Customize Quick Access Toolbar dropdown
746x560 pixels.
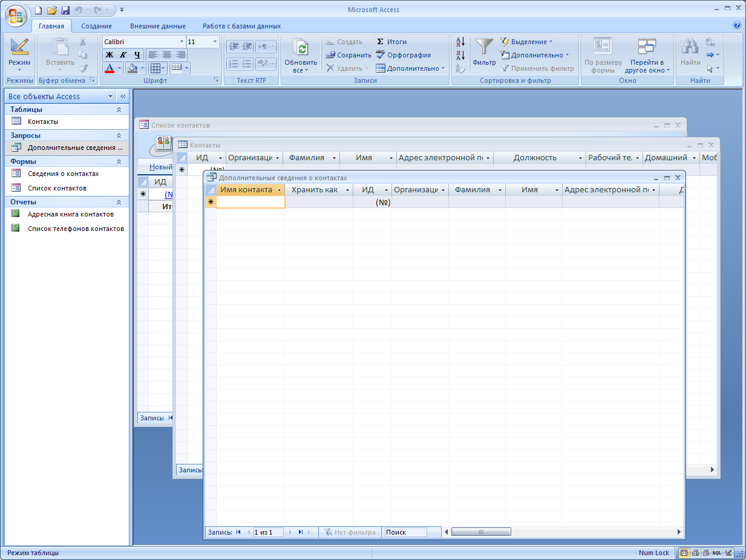pyautogui.click(x=122, y=10)
